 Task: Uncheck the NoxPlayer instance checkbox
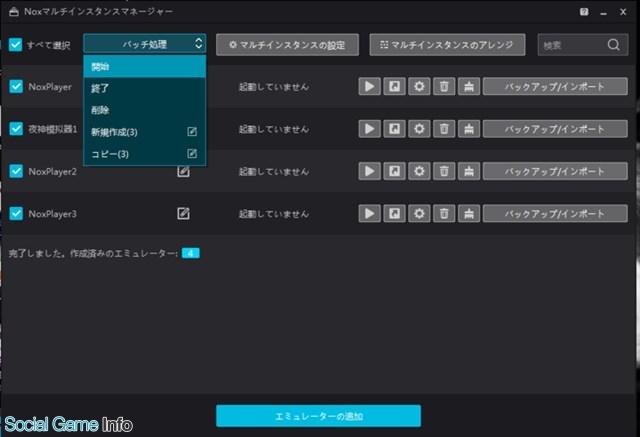pyautogui.click(x=16, y=87)
